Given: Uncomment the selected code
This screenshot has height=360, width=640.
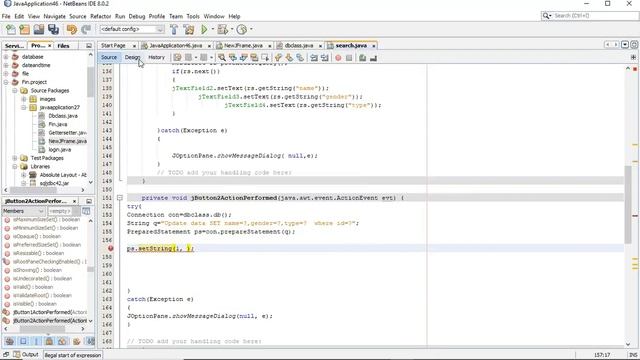Looking at the screenshot, I should [x=373, y=58].
